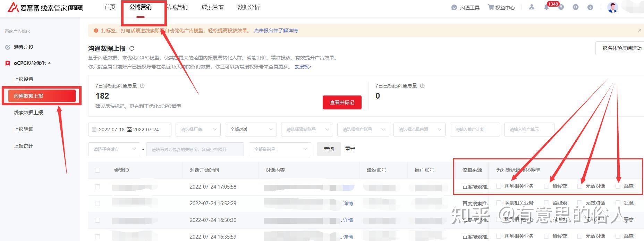Click the 潜客定投 sidebar icon
Image resolution: width=644 pixels, height=241 pixels.
tap(8, 47)
